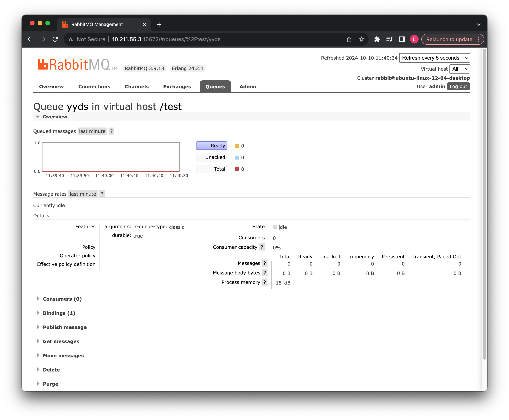Click the Log out button
This screenshot has height=420, width=509.
pyautogui.click(x=458, y=86)
